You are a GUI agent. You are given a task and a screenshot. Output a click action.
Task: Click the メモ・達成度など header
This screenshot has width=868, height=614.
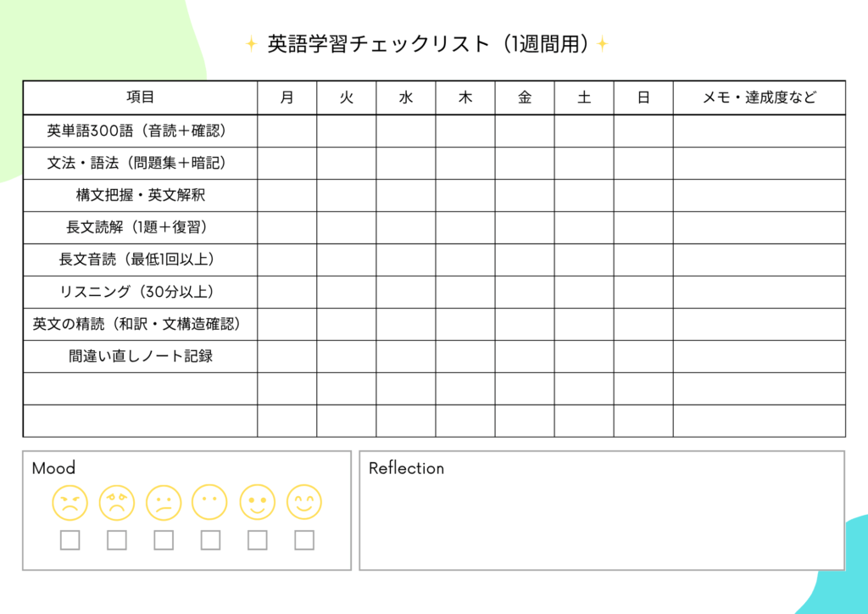(x=759, y=98)
